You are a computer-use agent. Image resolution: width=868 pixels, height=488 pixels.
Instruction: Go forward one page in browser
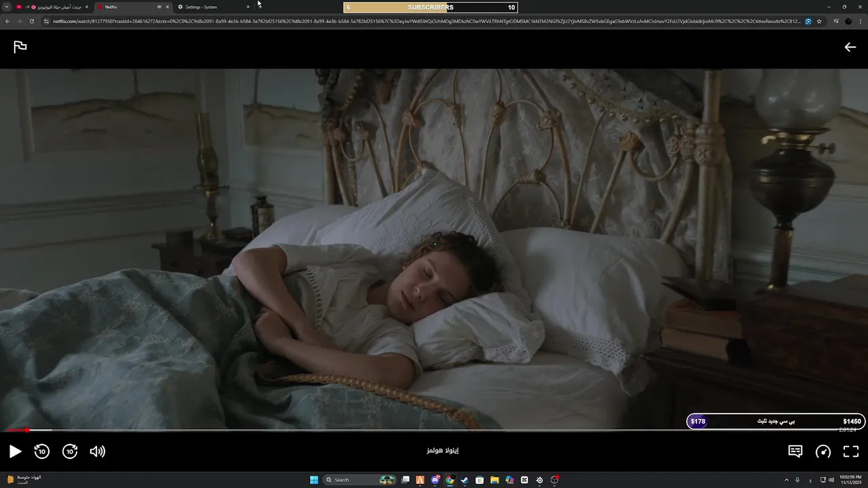[19, 21]
